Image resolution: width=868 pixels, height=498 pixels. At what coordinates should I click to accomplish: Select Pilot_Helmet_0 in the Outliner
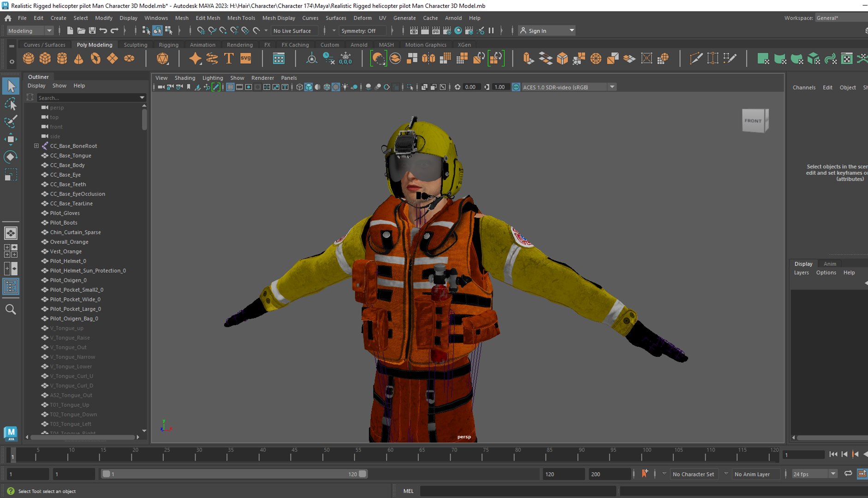pyautogui.click(x=68, y=261)
